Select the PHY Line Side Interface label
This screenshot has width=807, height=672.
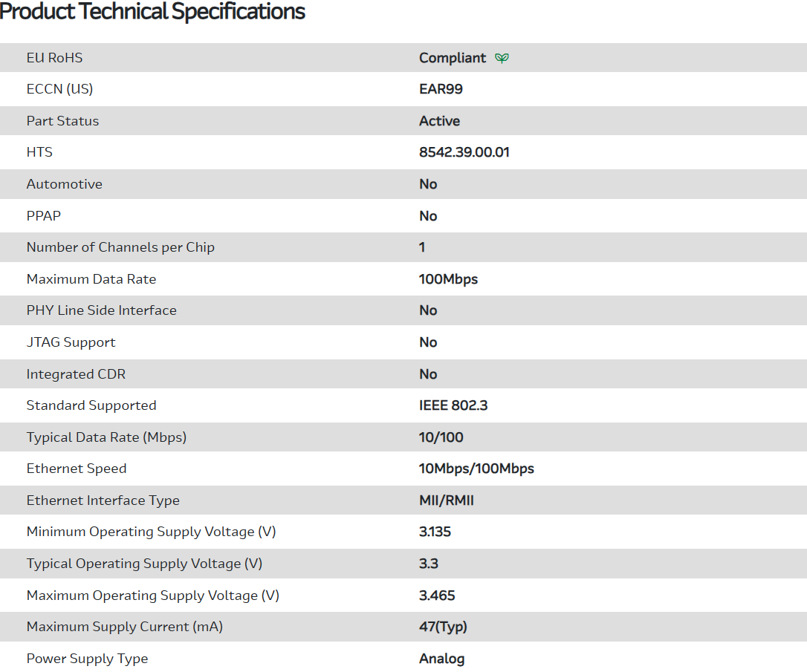tap(102, 310)
